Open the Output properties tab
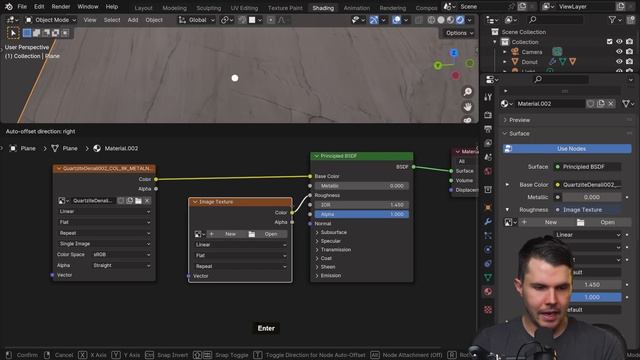Viewport: 640px width, 360px height. [488, 129]
